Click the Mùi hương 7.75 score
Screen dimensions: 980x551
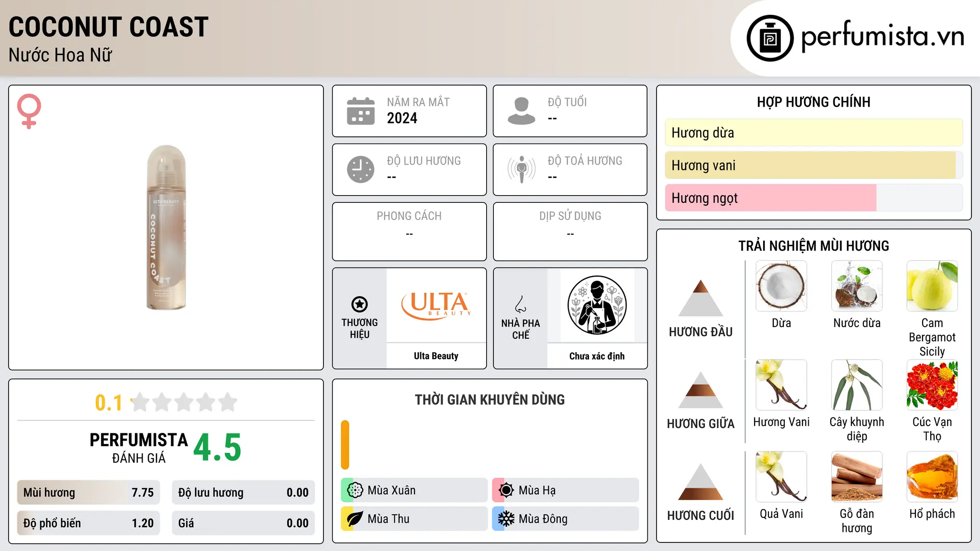pyautogui.click(x=89, y=493)
